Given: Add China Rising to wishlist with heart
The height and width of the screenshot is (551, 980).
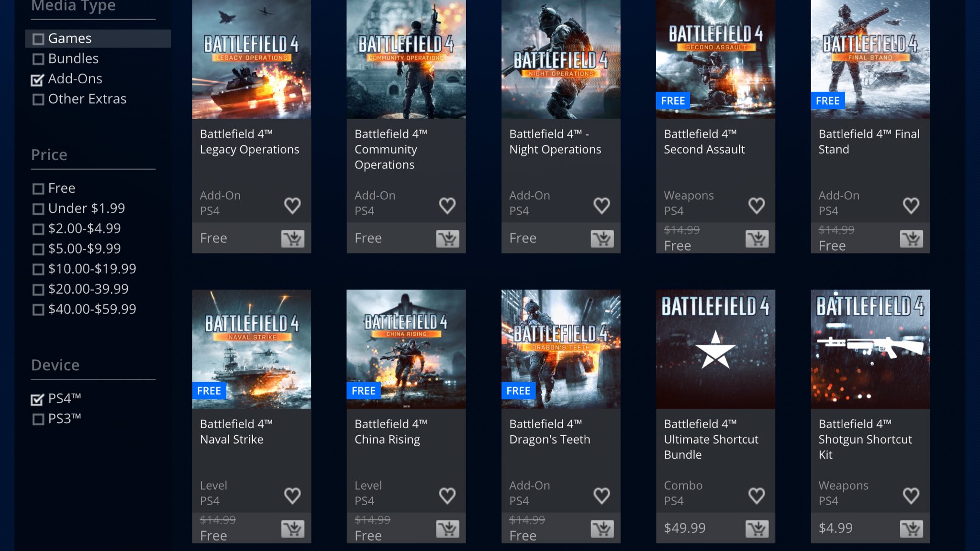Looking at the screenshot, I should point(447,496).
